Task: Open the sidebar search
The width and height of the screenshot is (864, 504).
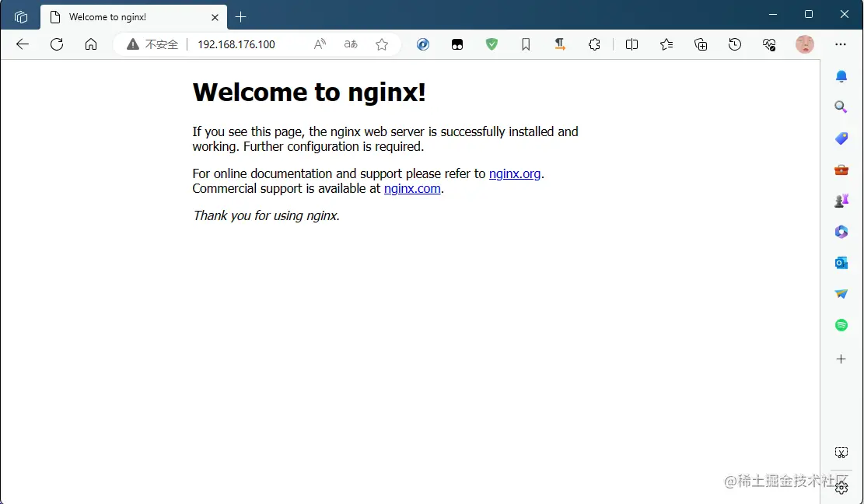Action: (841, 107)
